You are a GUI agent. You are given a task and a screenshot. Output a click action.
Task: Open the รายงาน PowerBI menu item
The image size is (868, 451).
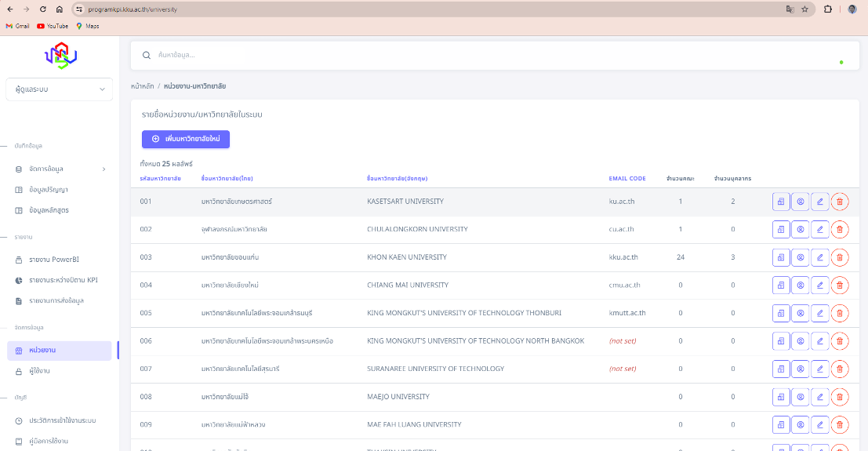[x=55, y=260]
